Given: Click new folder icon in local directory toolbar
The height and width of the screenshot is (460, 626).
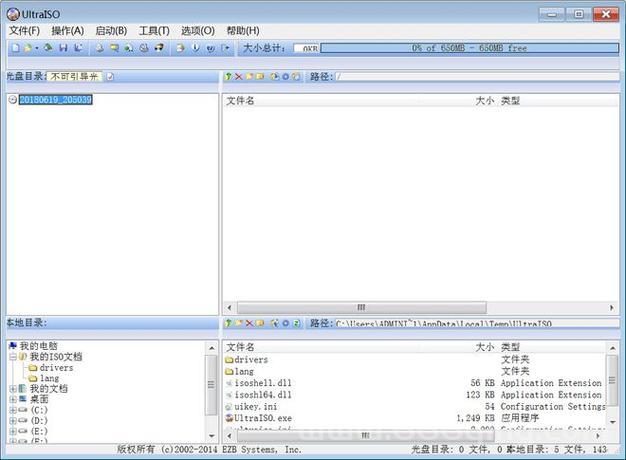Looking at the screenshot, I should tap(239, 323).
